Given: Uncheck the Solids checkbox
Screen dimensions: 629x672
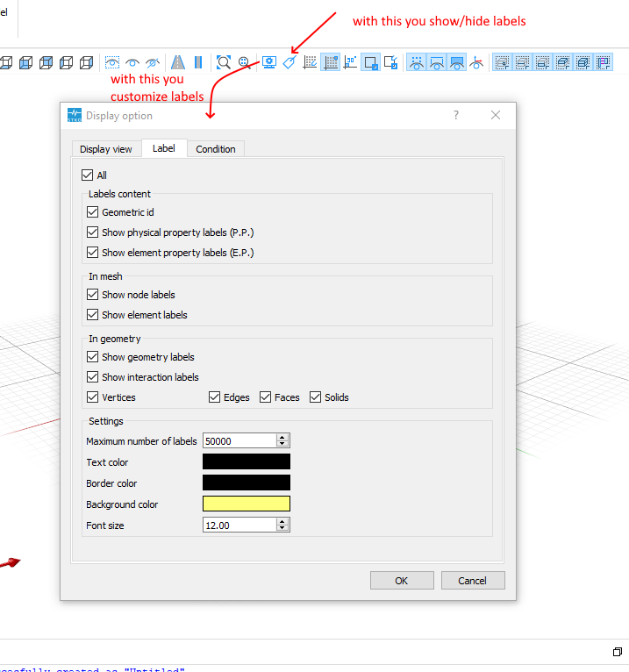Looking at the screenshot, I should [315, 397].
